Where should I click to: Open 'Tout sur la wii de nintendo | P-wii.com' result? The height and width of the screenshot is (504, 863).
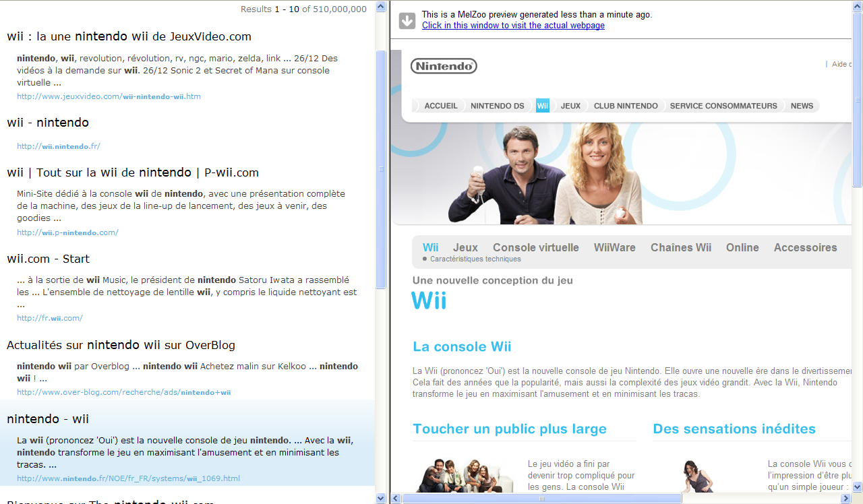click(133, 172)
